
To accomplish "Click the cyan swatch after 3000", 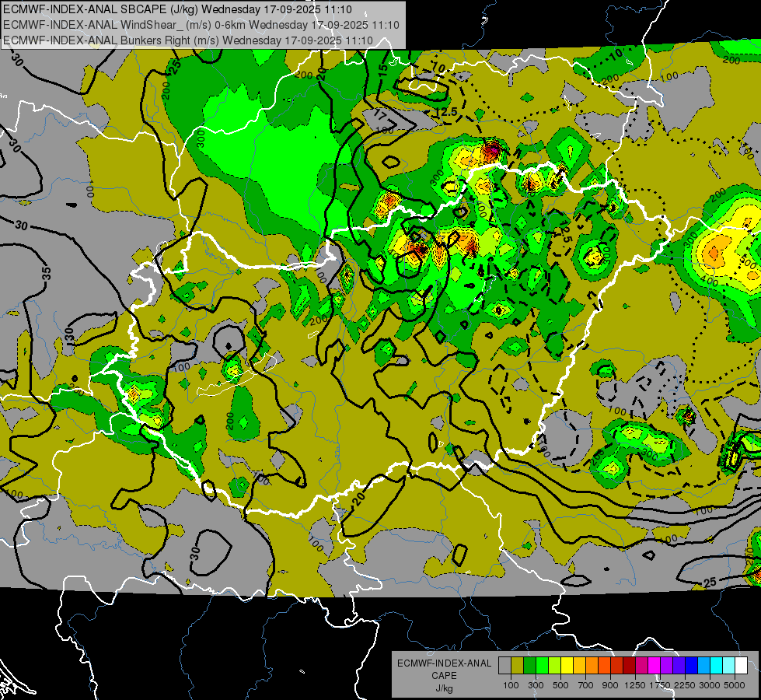I will pos(717,665).
